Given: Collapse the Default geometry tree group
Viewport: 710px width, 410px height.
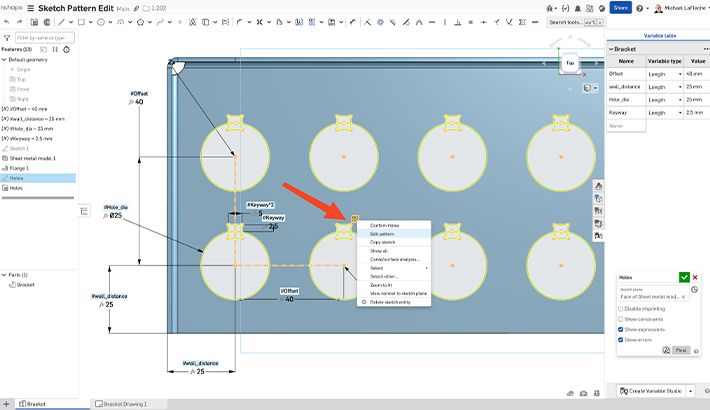Looking at the screenshot, I should click(4, 60).
